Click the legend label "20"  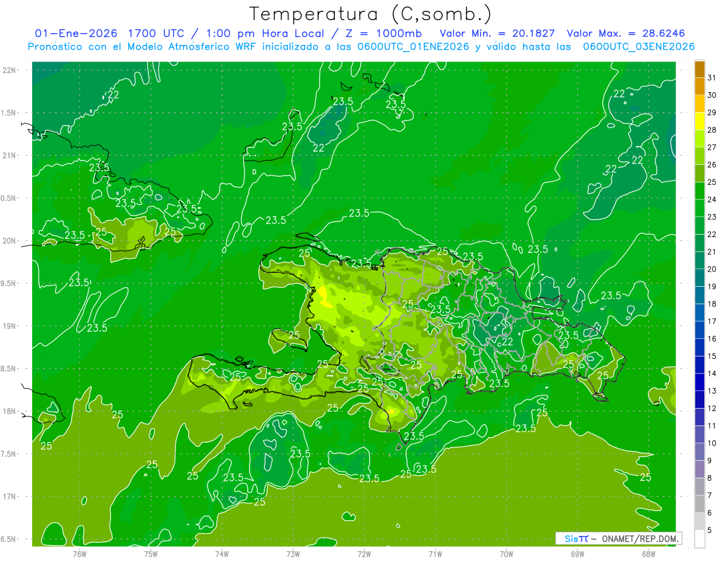click(x=712, y=269)
